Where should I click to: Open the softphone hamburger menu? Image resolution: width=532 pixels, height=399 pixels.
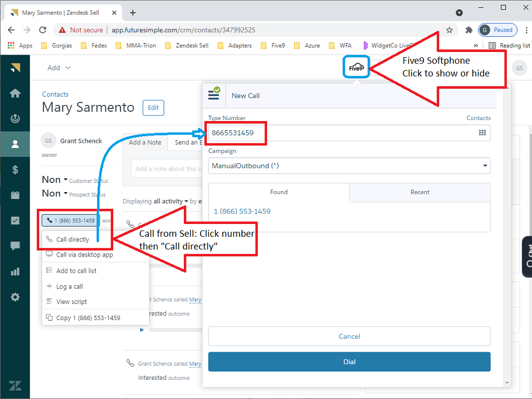tap(214, 95)
